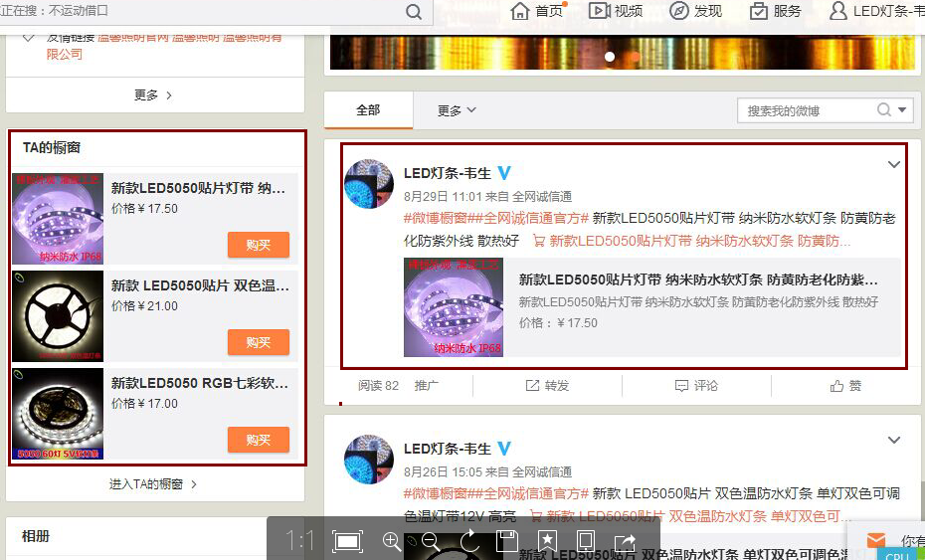Click 购买 for the ¥17.50 LED strip
The width and height of the screenshot is (925, 560).
[x=258, y=245]
